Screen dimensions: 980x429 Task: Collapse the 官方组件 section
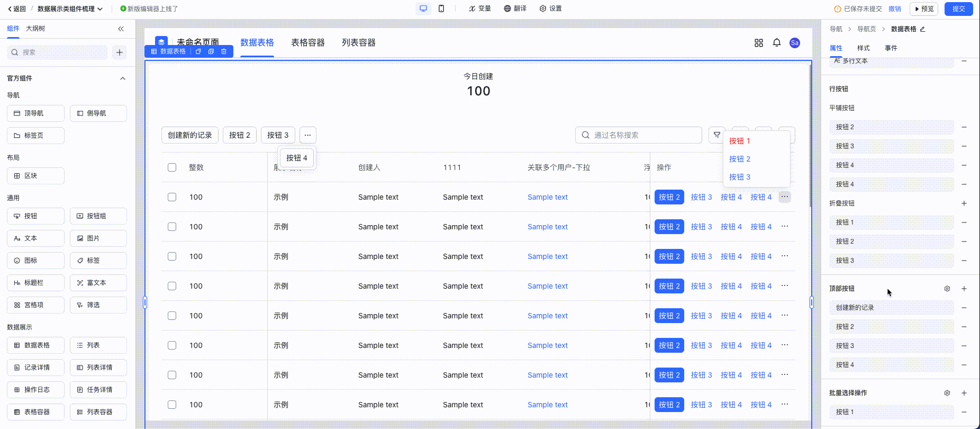click(x=123, y=78)
